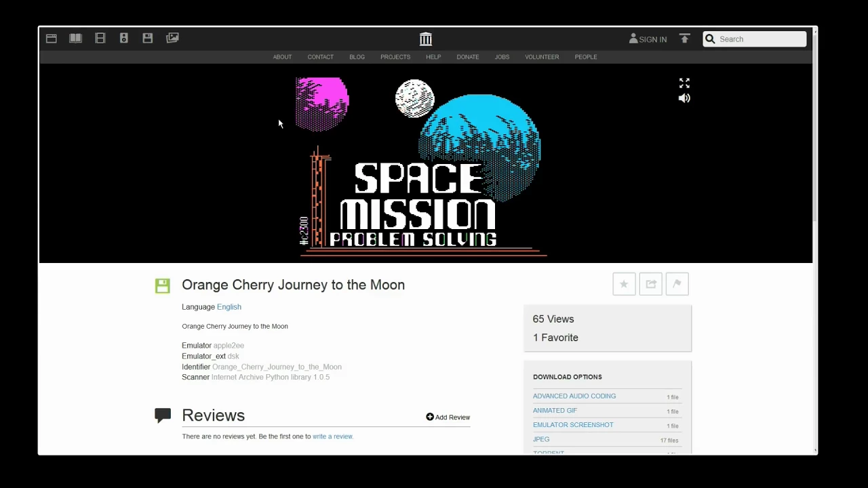Open the Web archive icon
The width and height of the screenshot is (868, 488).
[52, 39]
